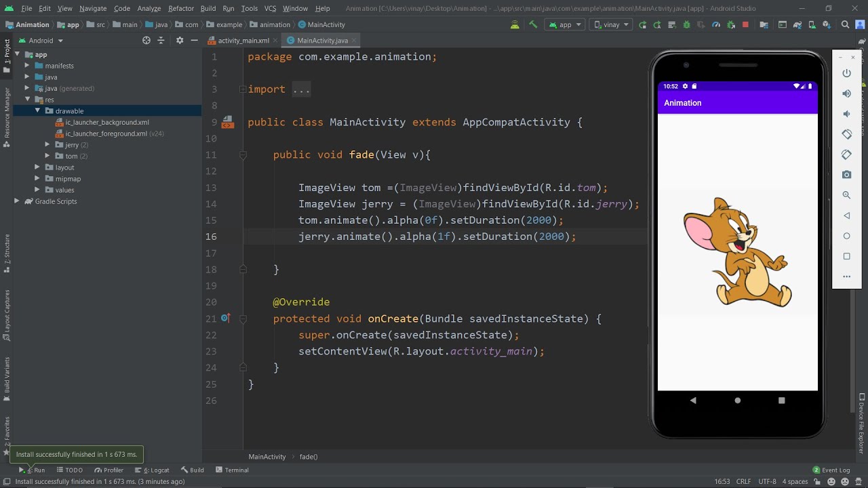Open the Project panel gear settings

[x=180, y=41]
